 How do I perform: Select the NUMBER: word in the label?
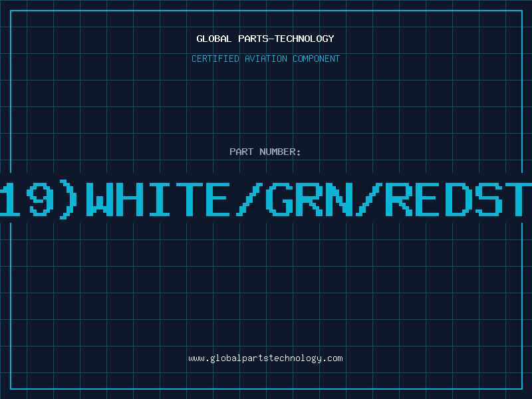280,152
